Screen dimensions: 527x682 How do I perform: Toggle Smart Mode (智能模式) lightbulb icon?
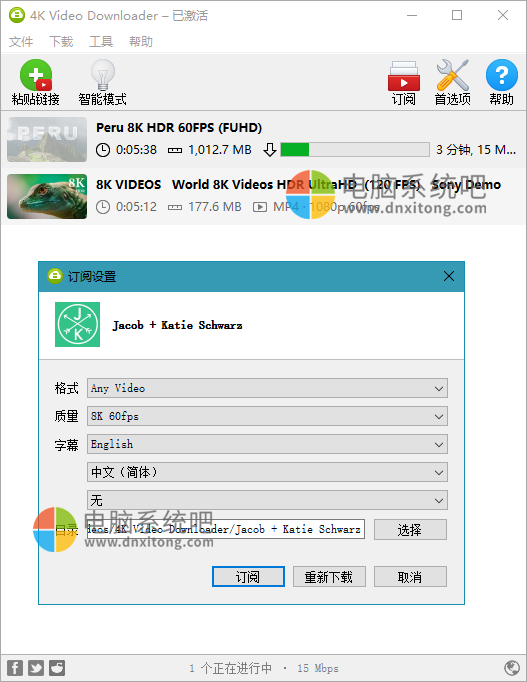coord(103,75)
